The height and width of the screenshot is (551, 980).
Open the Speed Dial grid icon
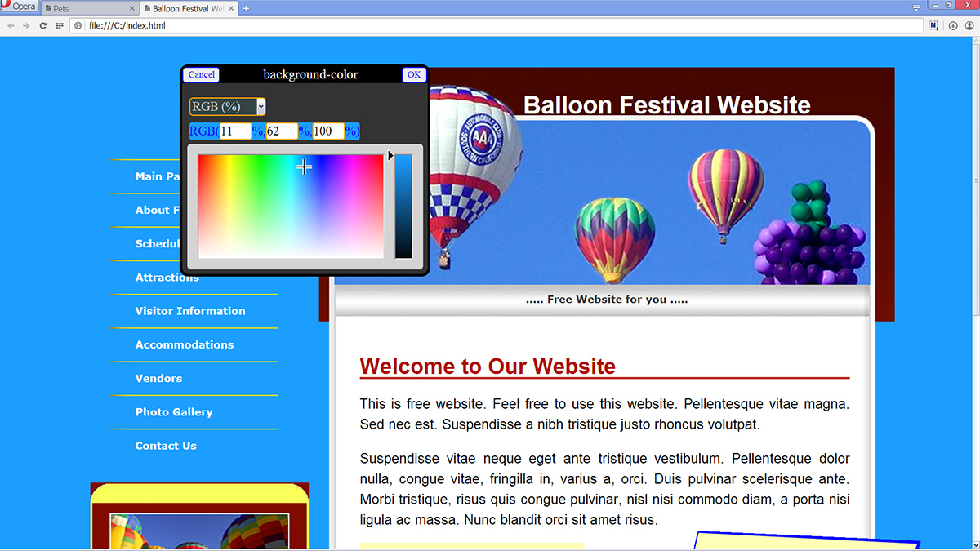click(x=60, y=26)
